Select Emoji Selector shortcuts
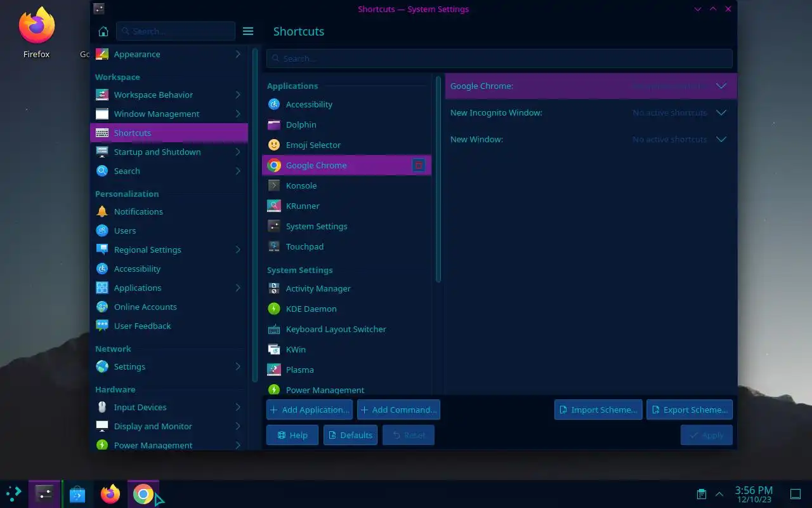The height and width of the screenshot is (508, 812). [346, 145]
